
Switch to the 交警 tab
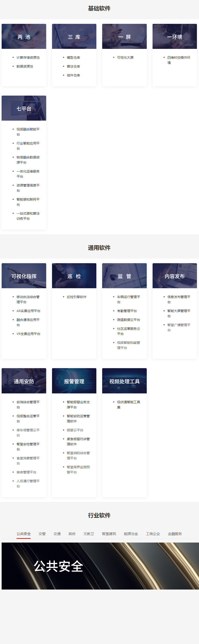point(42,533)
